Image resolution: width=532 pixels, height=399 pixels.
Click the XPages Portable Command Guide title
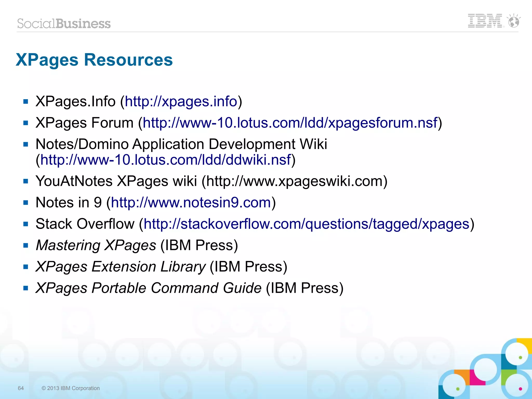[149, 288]
